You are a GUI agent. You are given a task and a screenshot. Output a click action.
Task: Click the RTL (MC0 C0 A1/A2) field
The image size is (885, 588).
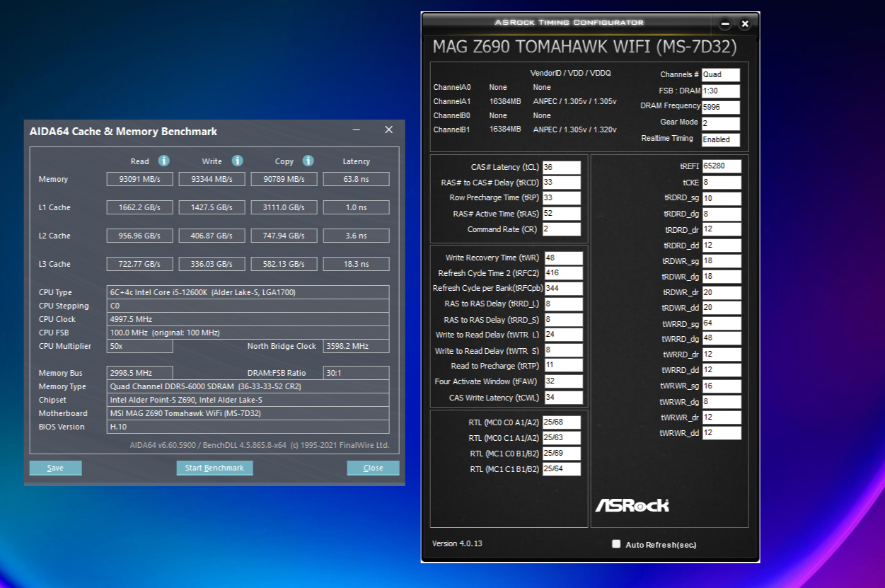[562, 422]
